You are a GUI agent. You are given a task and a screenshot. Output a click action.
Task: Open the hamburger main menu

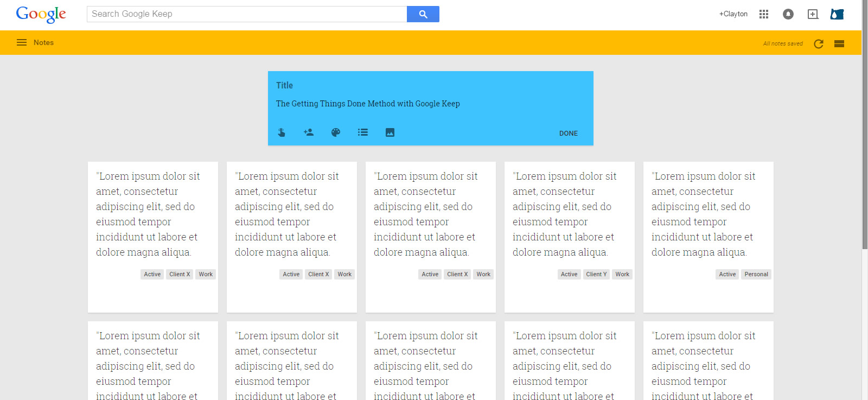pyautogui.click(x=22, y=42)
